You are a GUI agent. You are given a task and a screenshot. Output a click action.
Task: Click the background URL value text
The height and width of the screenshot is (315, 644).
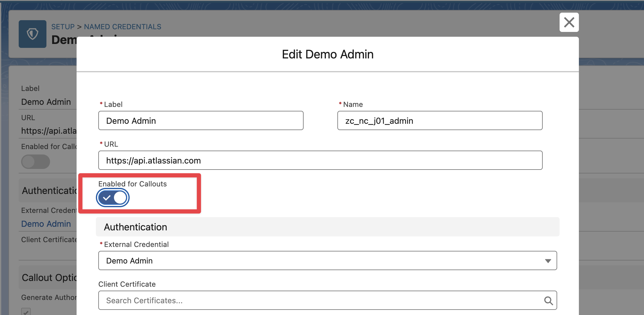click(x=49, y=131)
